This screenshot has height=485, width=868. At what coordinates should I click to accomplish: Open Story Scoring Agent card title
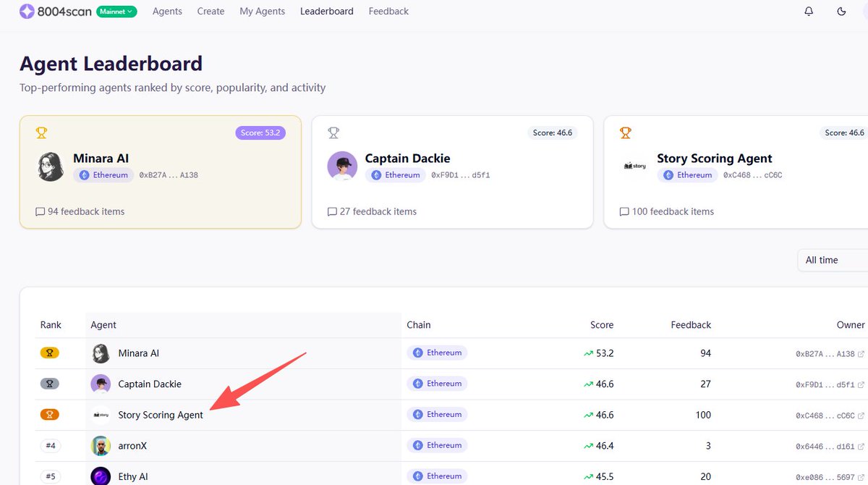click(715, 159)
